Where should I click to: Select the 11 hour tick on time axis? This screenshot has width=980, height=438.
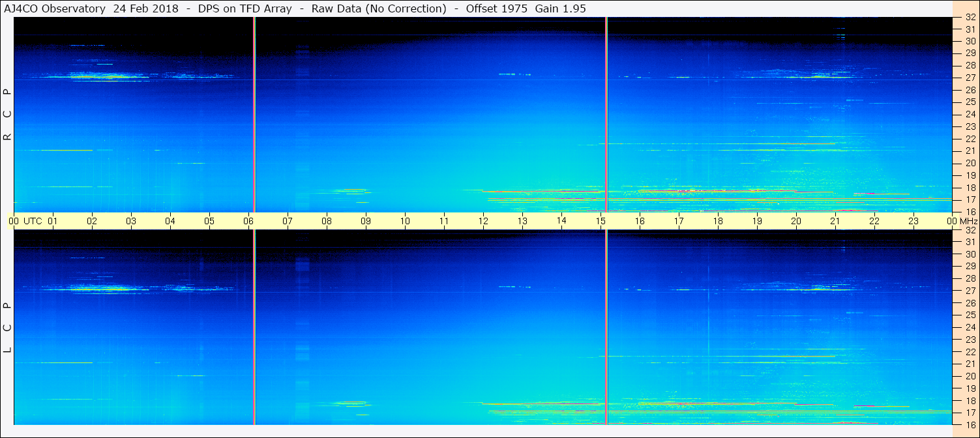pos(444,221)
